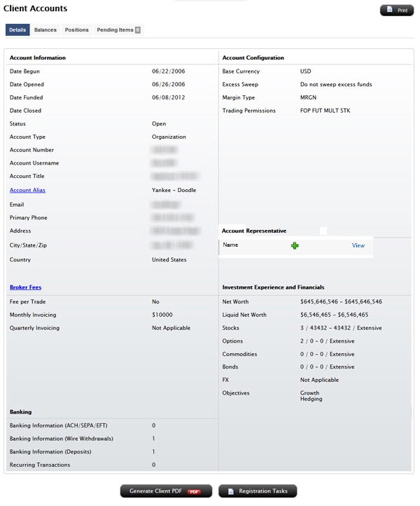Click the Client Accounts page heading
Screen dimensions: 420x506
[x=35, y=8]
